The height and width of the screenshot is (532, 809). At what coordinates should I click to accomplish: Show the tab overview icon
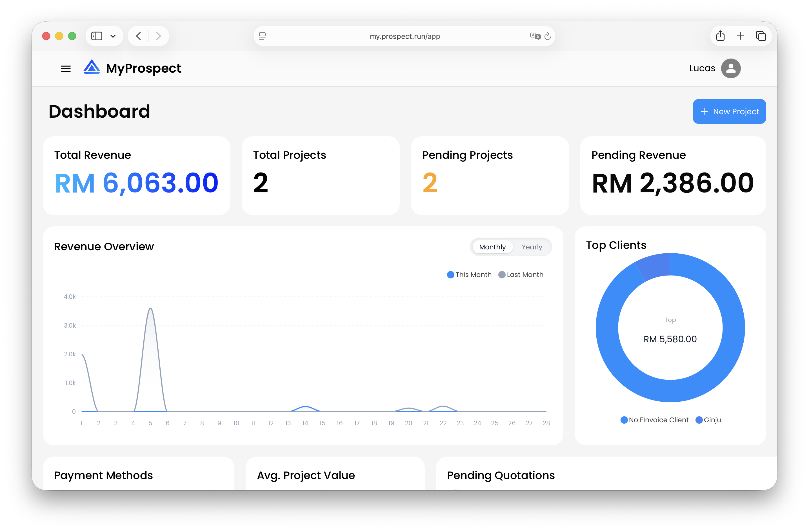761,36
